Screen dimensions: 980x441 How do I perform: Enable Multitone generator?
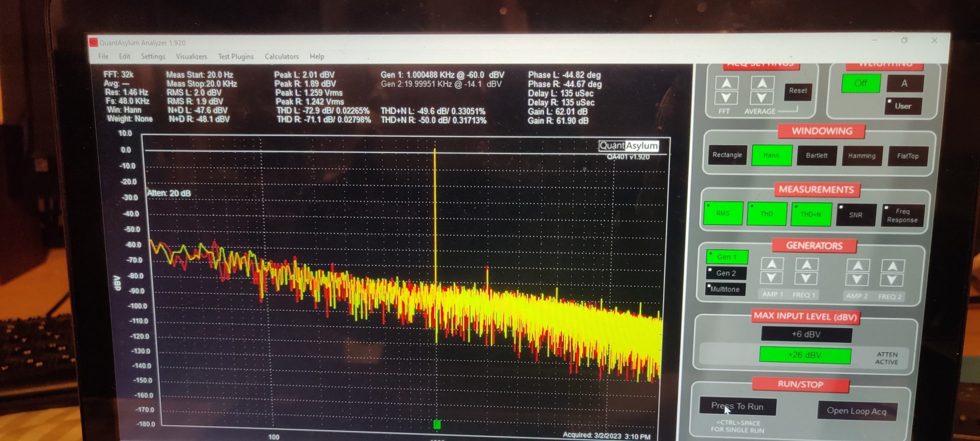point(725,289)
